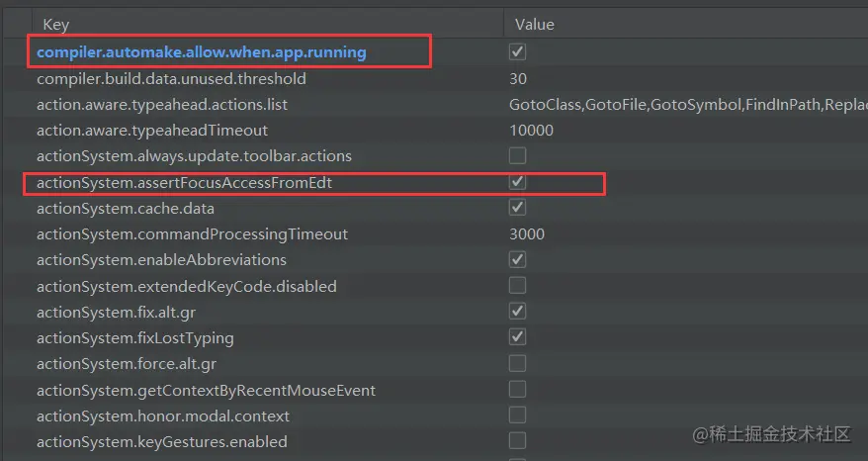Select actionSystem.always.update.toolbar.actions key

click(x=194, y=155)
